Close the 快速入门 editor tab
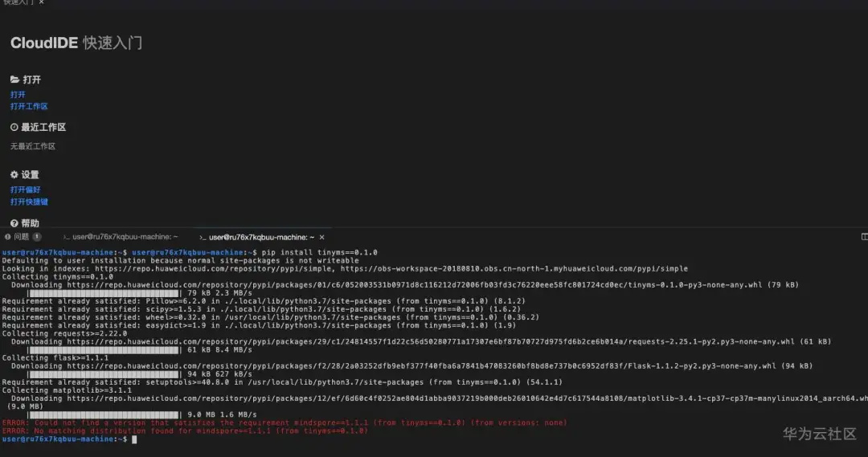Image resolution: width=868 pixels, height=457 pixels. click(42, 3)
